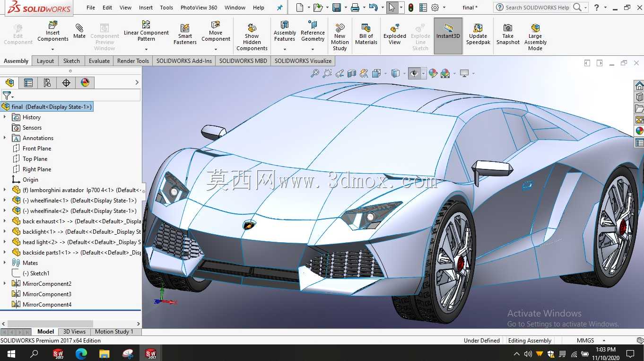This screenshot has height=361, width=644.
Task: Toggle Hide/Show Items eye icon
Action: (414, 73)
